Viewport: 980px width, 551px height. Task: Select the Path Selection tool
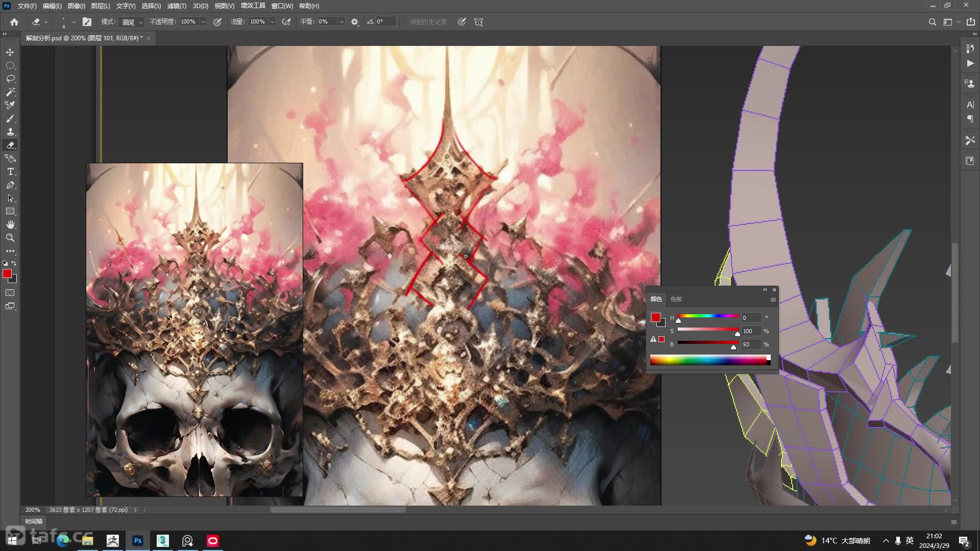click(10, 198)
